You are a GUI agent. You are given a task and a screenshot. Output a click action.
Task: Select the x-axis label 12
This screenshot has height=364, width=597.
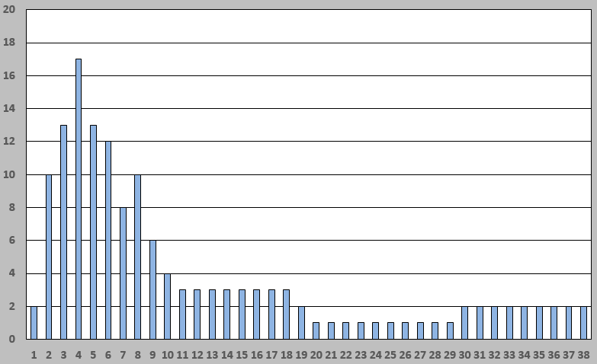pyautogui.click(x=197, y=354)
